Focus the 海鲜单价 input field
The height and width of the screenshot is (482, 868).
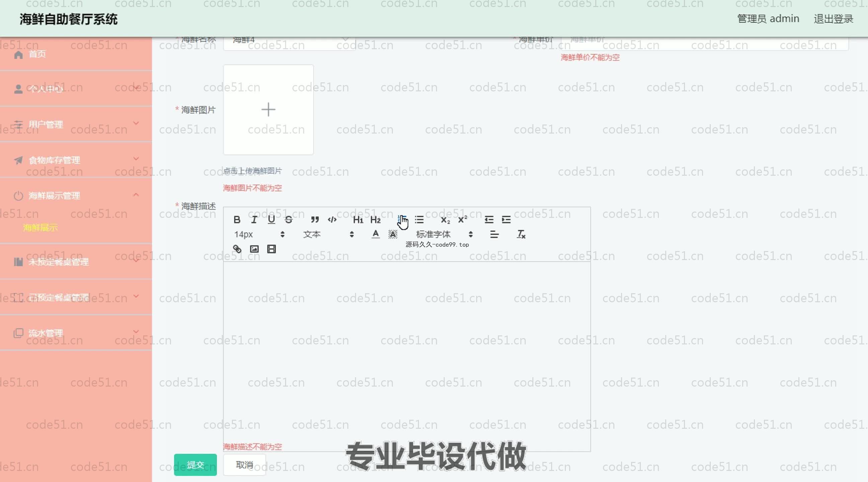tap(705, 44)
